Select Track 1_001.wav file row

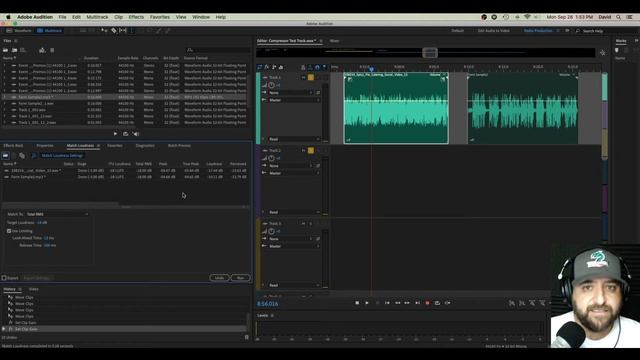(124, 110)
